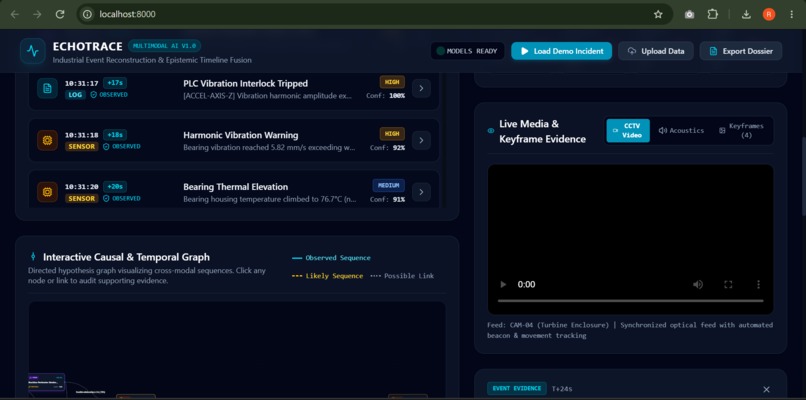The image size is (806, 400).
Task: Click Upload Data button
Action: (656, 51)
